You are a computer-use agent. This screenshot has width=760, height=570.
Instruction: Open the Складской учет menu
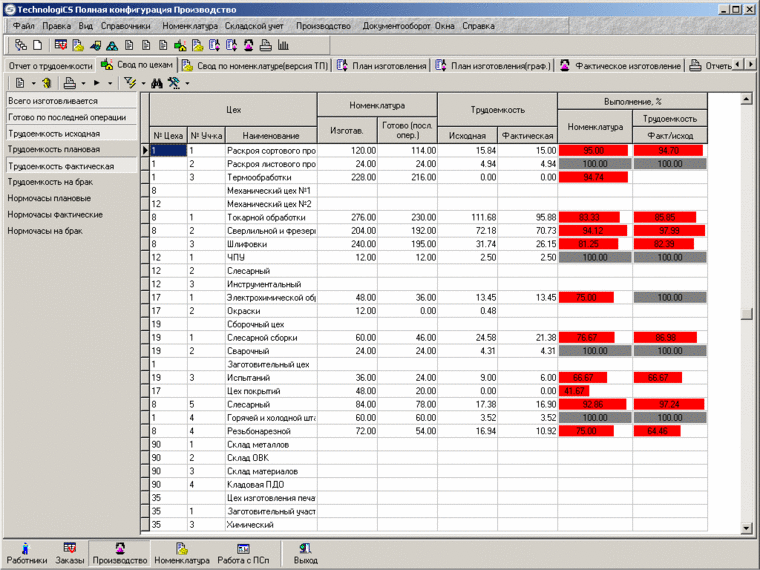click(254, 26)
